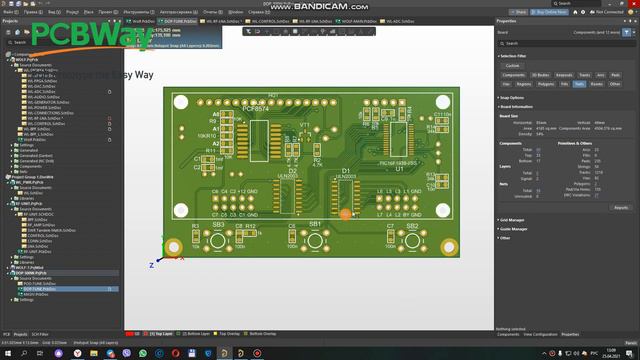
Task: Open the SCH Filter panel tab
Action: coord(40,334)
